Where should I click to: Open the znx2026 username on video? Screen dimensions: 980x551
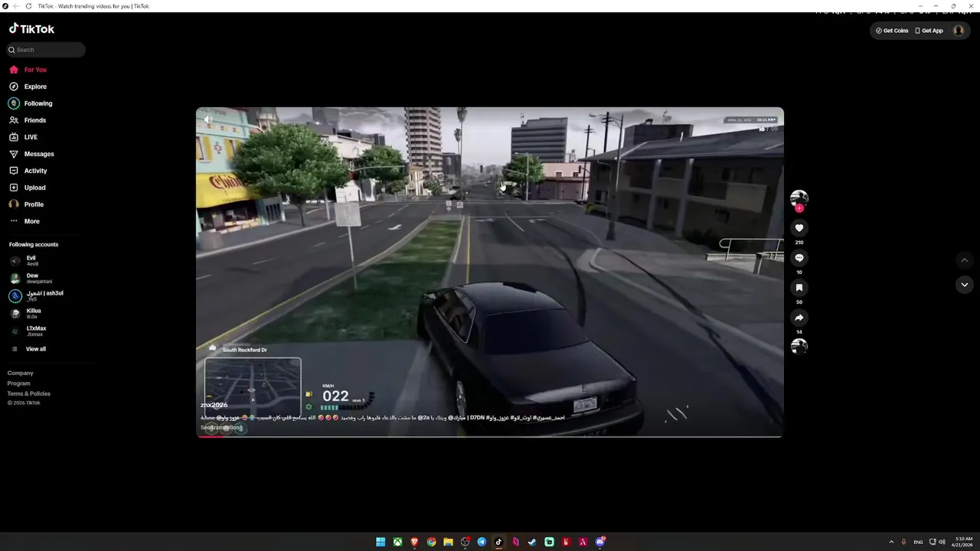coord(214,405)
